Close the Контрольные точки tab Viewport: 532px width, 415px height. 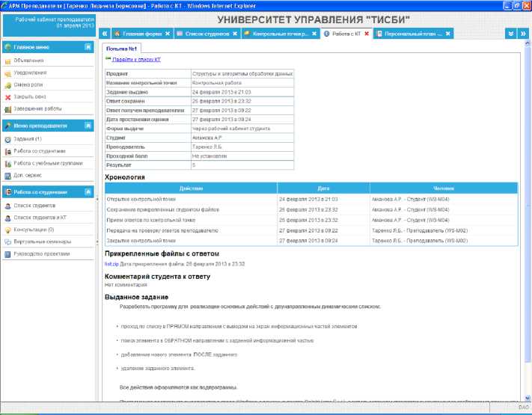pyautogui.click(x=314, y=34)
